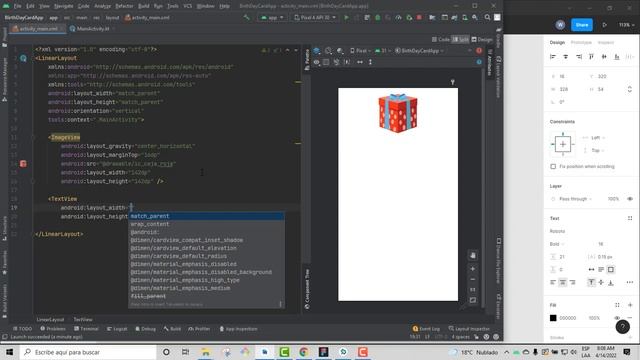640x360 pixels.
Task: Toggle constrain proportions link in Figma
Action: click(x=629, y=89)
